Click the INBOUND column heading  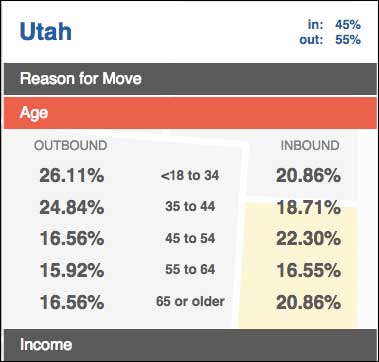tap(310, 146)
